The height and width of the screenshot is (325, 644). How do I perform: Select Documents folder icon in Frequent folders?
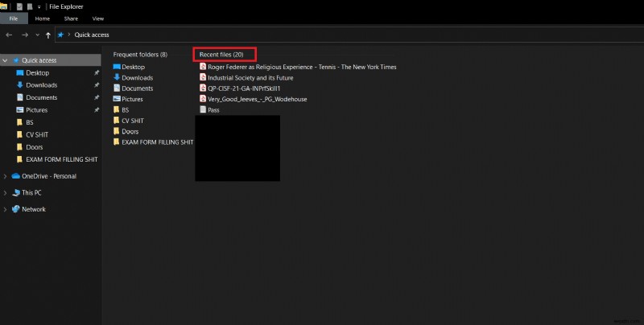point(117,88)
